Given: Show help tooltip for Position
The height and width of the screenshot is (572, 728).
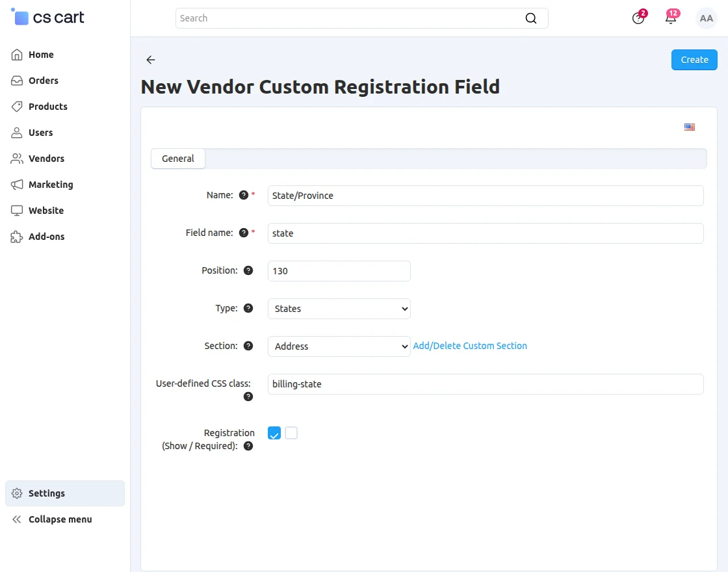Looking at the screenshot, I should [x=248, y=270].
